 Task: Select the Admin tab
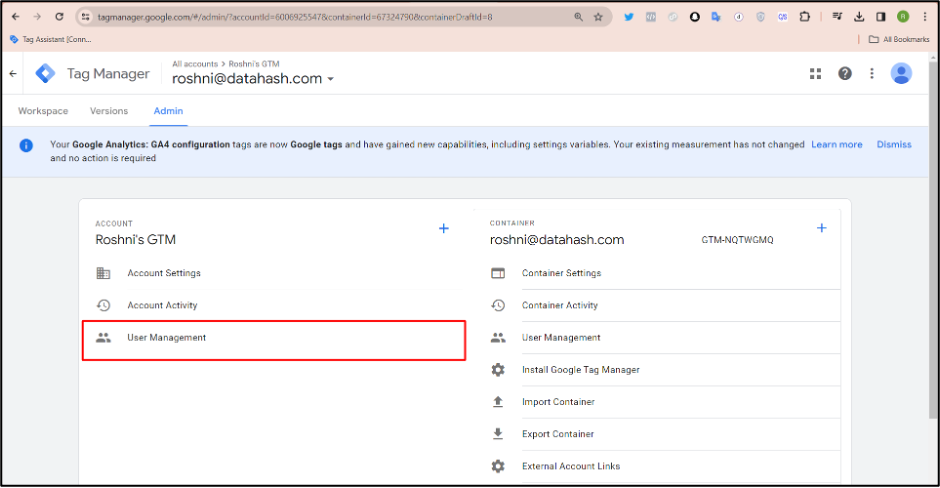tap(168, 111)
